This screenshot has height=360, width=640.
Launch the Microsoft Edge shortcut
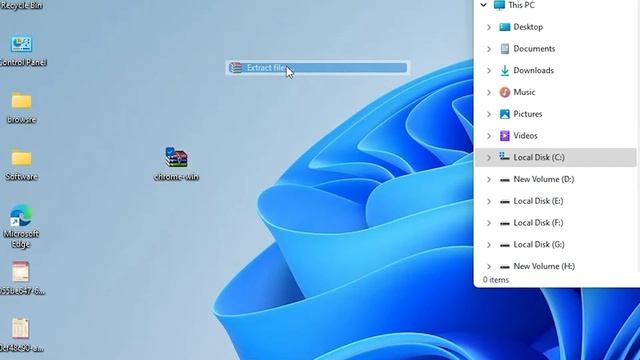[21, 216]
